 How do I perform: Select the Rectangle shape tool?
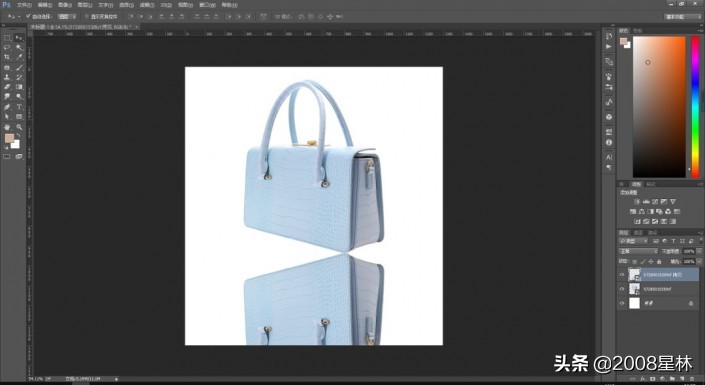[19, 117]
